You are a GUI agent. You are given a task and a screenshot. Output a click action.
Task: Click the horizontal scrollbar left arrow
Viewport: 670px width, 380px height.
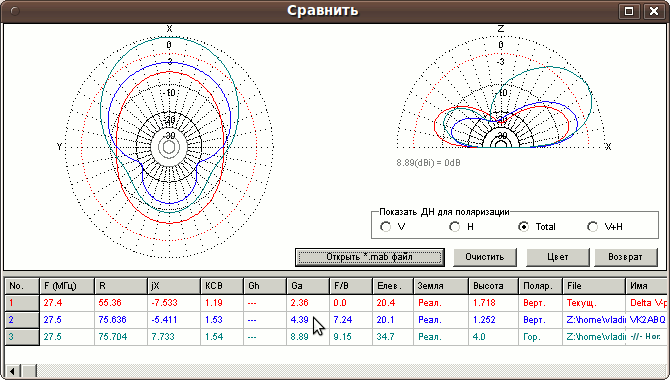pyautogui.click(x=13, y=371)
